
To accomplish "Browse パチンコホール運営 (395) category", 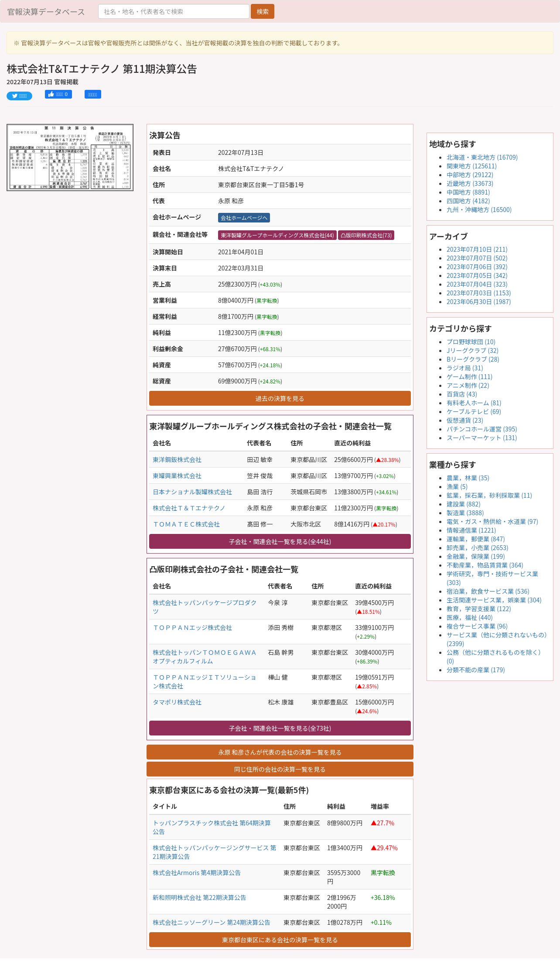I will tap(481, 429).
